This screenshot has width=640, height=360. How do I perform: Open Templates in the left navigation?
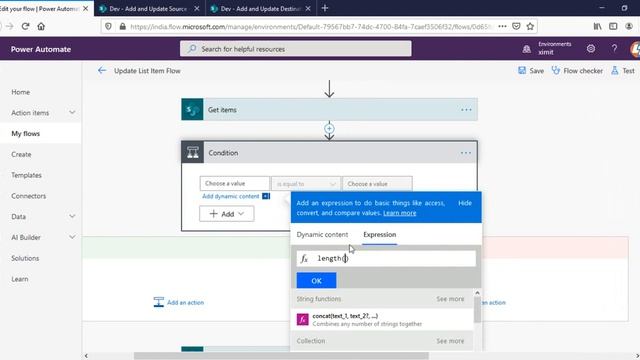coord(27,175)
